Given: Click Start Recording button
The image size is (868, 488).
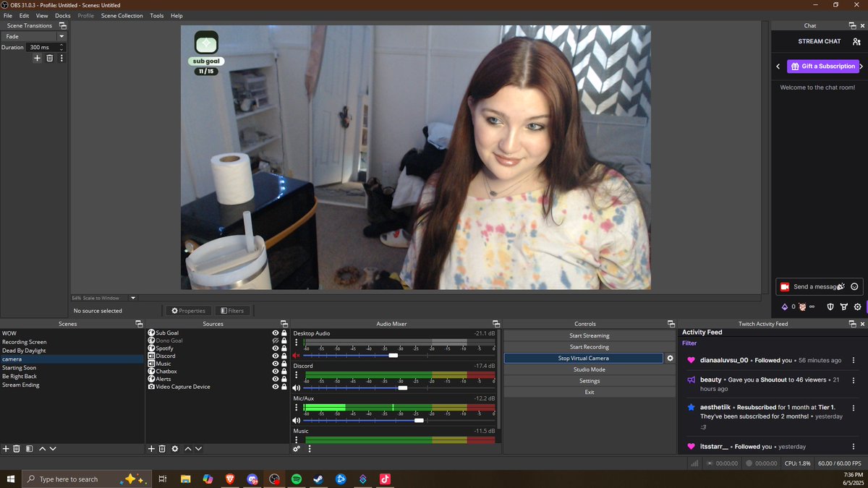Looking at the screenshot, I should coord(590,347).
